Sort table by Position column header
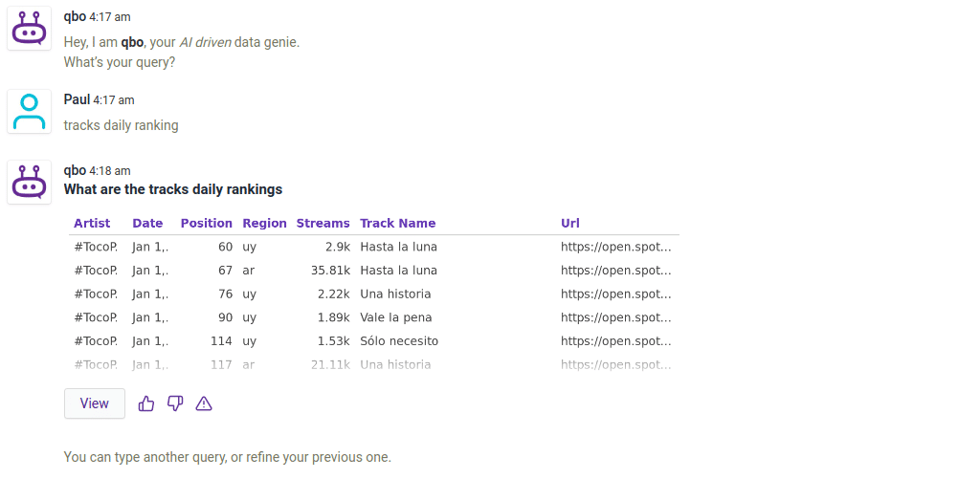 206,223
